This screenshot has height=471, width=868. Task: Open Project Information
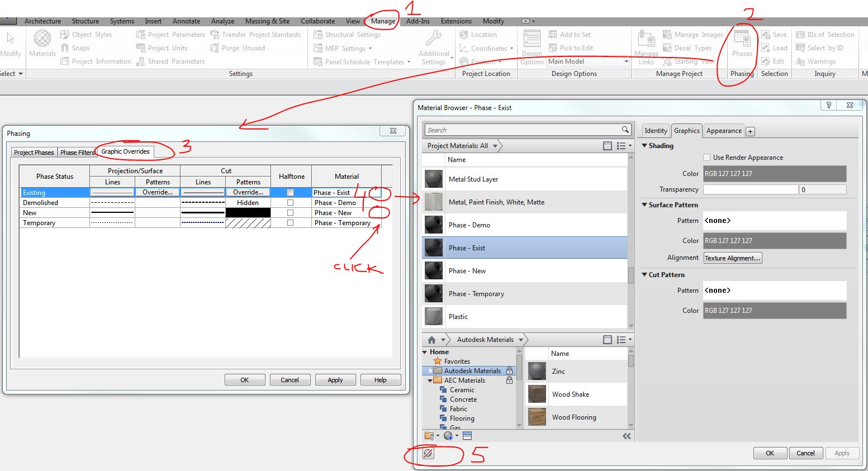[96, 61]
